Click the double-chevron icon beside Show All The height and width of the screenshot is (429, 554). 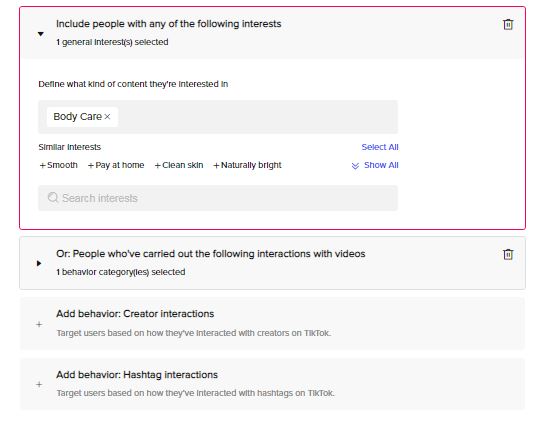click(x=355, y=166)
